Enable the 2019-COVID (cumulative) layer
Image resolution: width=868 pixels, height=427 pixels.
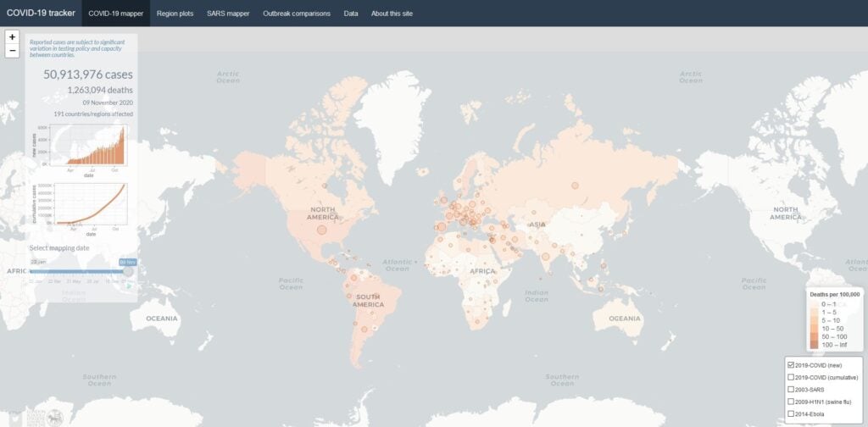791,376
